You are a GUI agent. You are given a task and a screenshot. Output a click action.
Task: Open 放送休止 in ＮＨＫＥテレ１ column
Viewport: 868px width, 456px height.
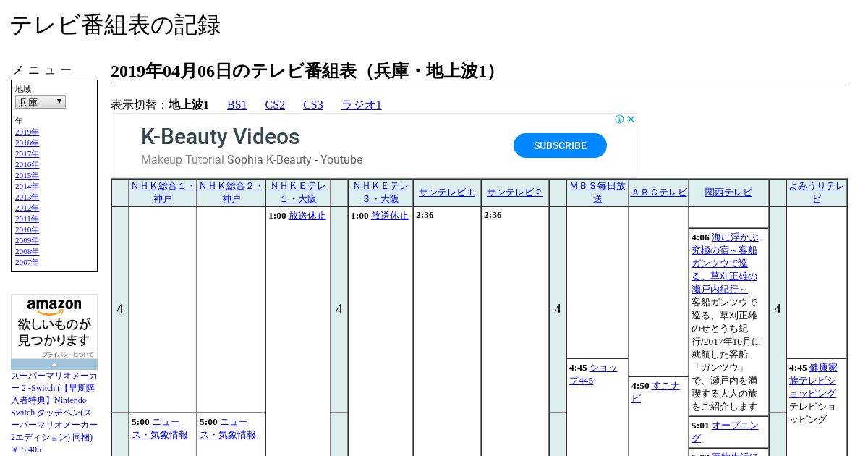click(x=307, y=216)
